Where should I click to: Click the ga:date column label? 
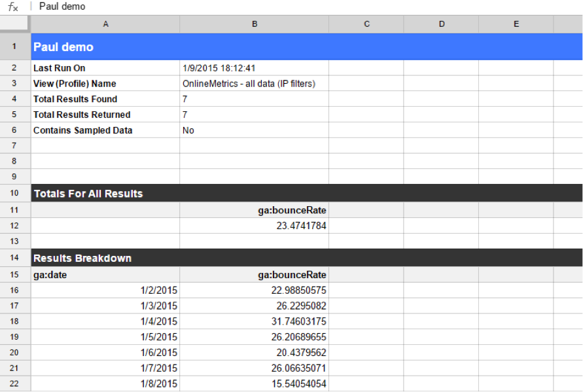pos(105,275)
